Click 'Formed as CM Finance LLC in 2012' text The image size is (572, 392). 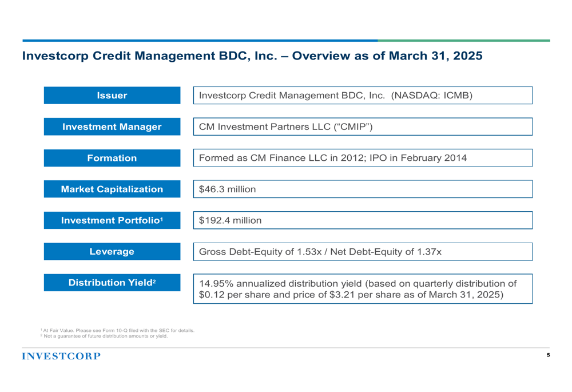click(x=281, y=158)
